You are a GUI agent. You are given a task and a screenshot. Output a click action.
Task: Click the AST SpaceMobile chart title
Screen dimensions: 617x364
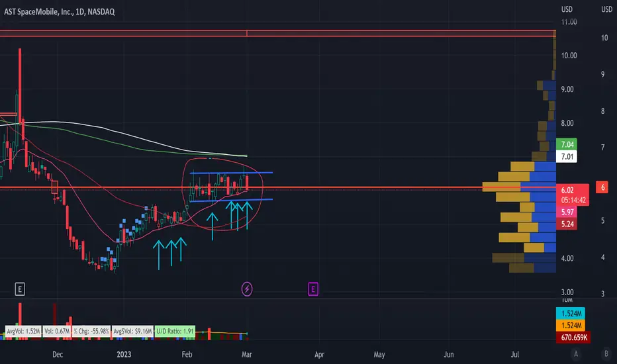[60, 12]
